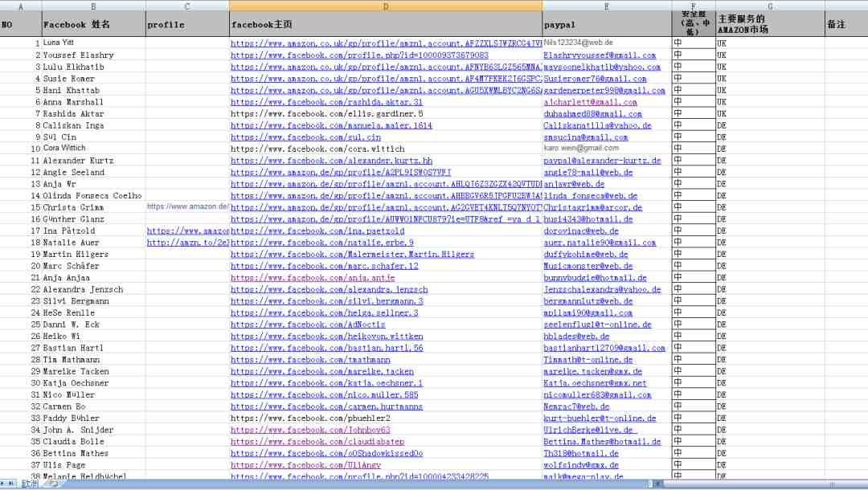Open the facebook.com/ina.paetzold link
This screenshot has width=868, height=490.
(317, 231)
